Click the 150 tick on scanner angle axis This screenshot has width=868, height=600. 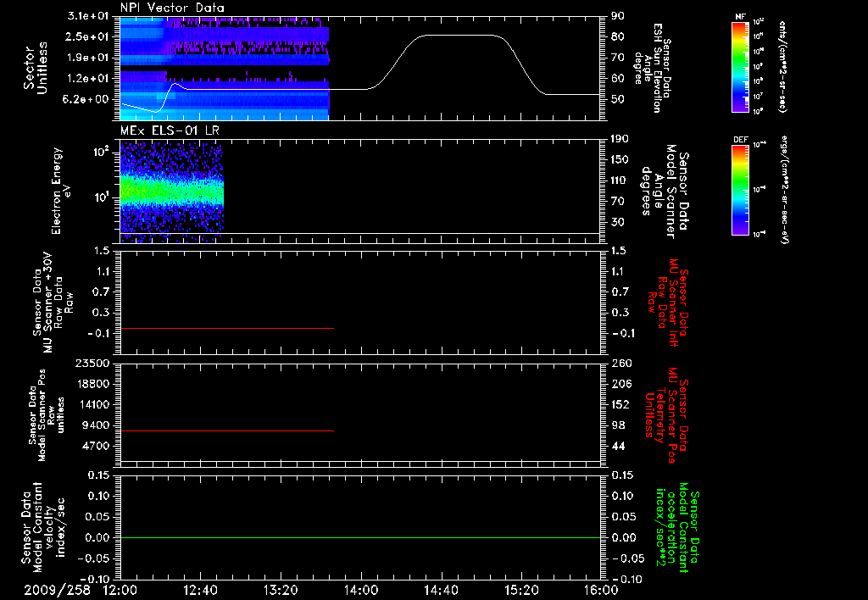pyautogui.click(x=620, y=159)
